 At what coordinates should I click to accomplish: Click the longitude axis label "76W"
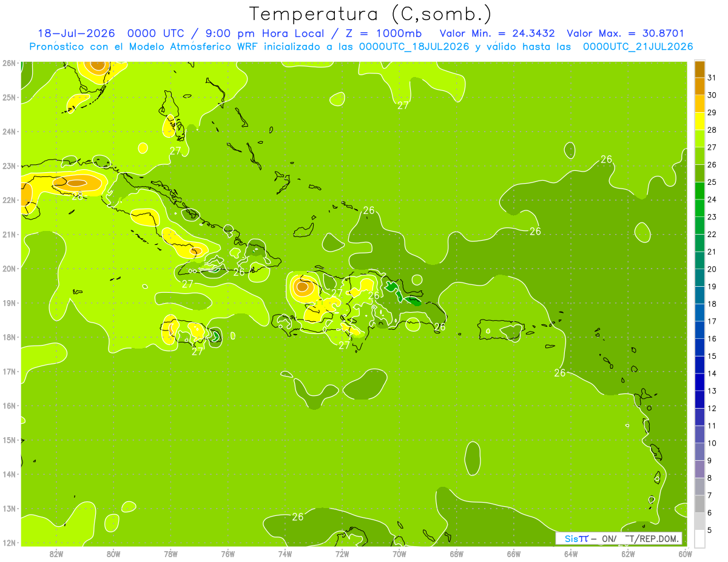[x=227, y=554]
